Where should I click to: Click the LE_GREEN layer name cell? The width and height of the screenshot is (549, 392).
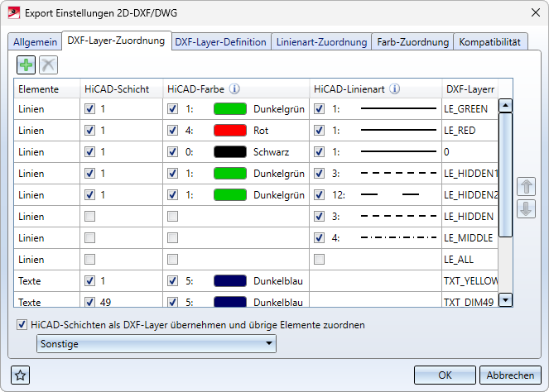click(x=470, y=109)
